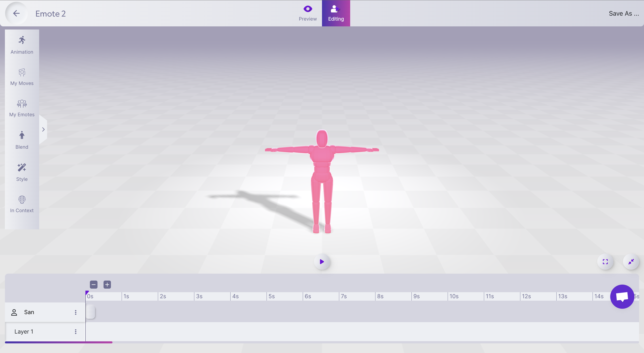
Task: Click the fullscreen viewport icon
Action: 605,262
